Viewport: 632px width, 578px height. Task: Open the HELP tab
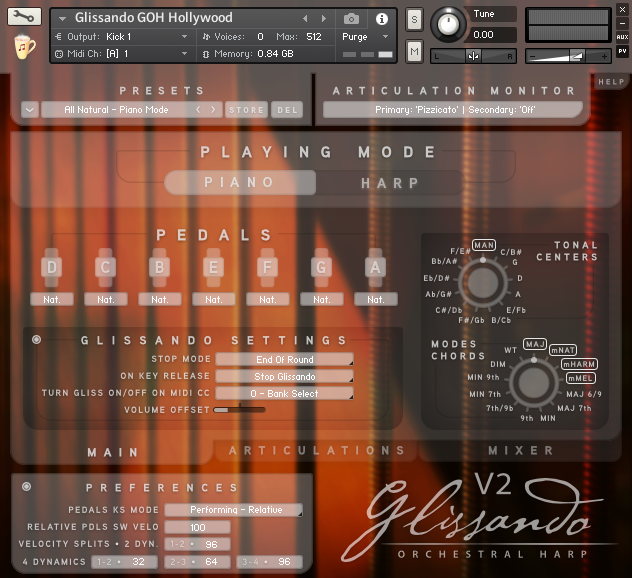pos(611,82)
